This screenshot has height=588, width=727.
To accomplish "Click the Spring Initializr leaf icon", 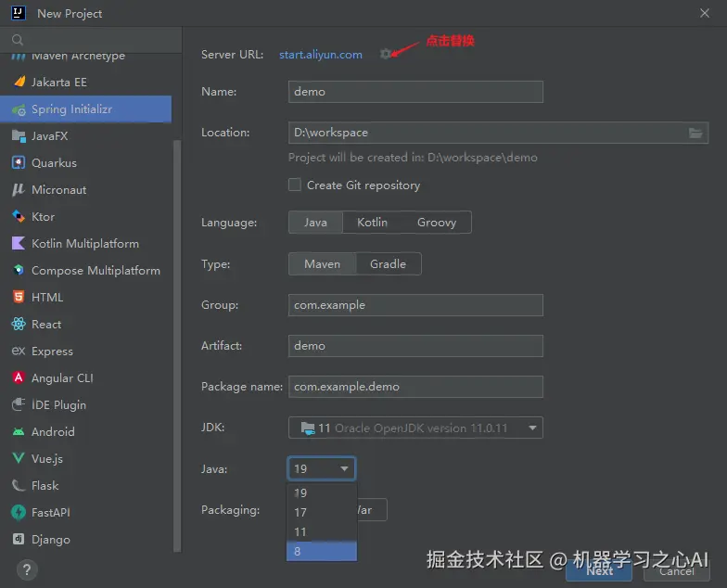I will click(19, 109).
